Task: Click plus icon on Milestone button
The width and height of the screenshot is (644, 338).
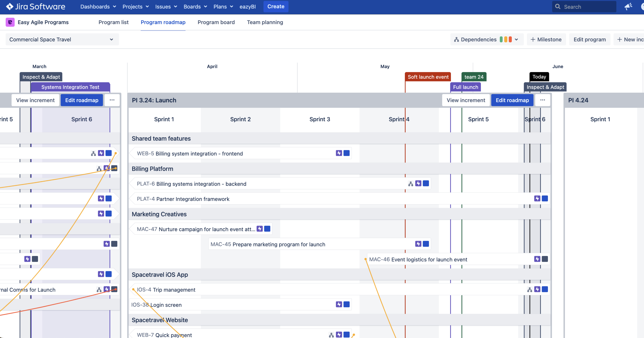Action: click(533, 39)
